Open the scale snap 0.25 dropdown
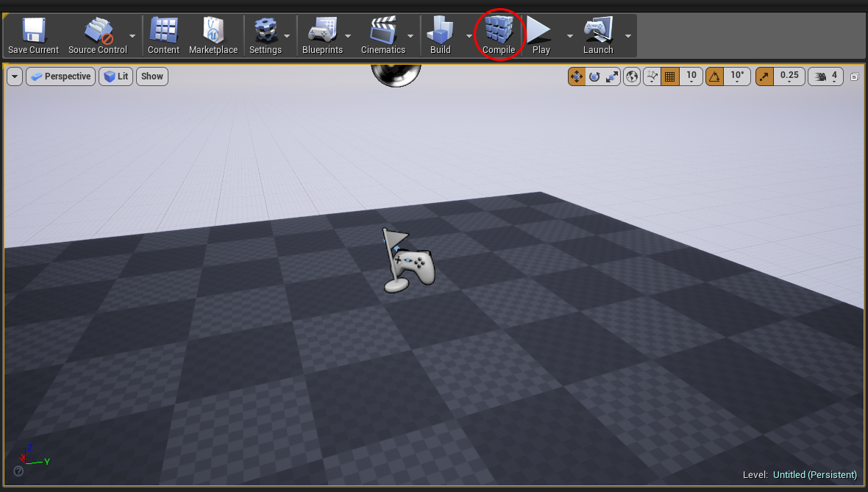The width and height of the screenshot is (868, 492). pyautogui.click(x=789, y=76)
